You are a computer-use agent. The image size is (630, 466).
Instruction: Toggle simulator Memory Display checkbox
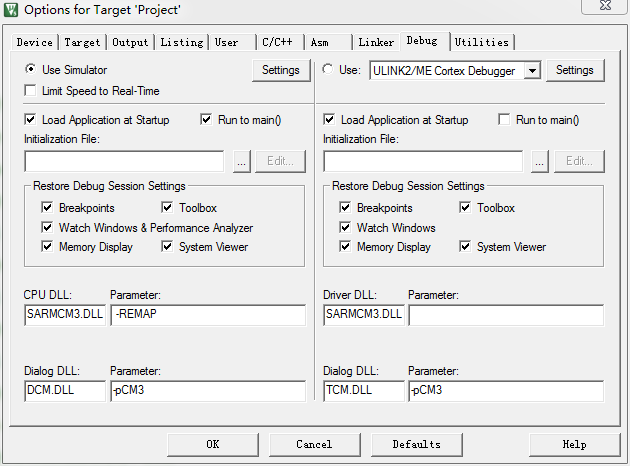47,246
